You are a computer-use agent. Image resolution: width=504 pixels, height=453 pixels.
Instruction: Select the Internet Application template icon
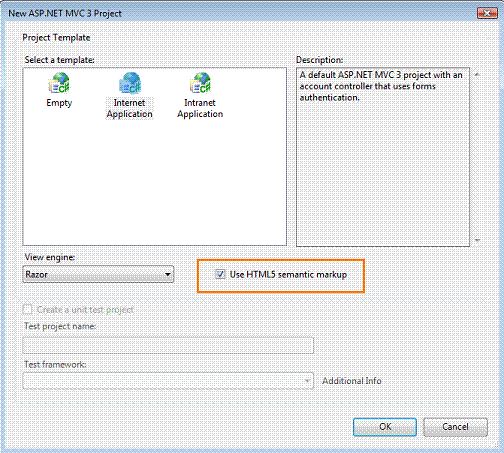130,83
